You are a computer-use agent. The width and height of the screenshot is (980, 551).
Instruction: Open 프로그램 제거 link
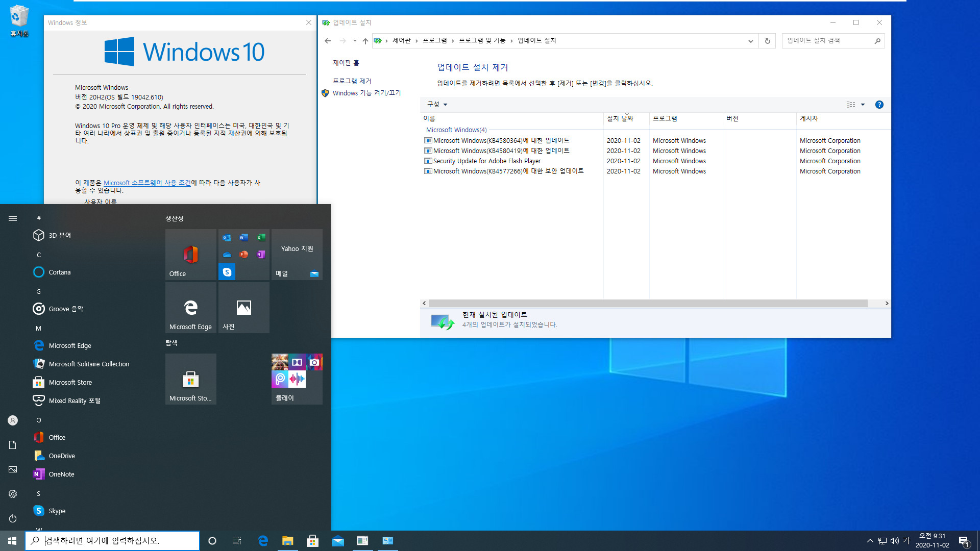[x=352, y=81]
